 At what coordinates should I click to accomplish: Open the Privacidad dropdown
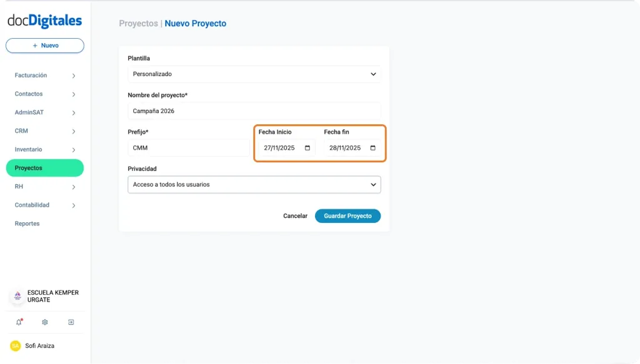[x=254, y=184]
